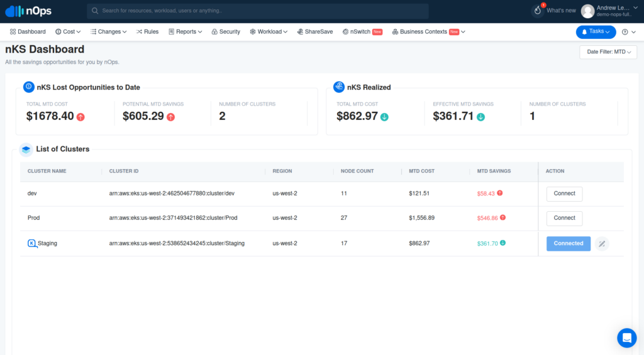
Task: Open the ShareSave menu item
Action: [x=315, y=31]
